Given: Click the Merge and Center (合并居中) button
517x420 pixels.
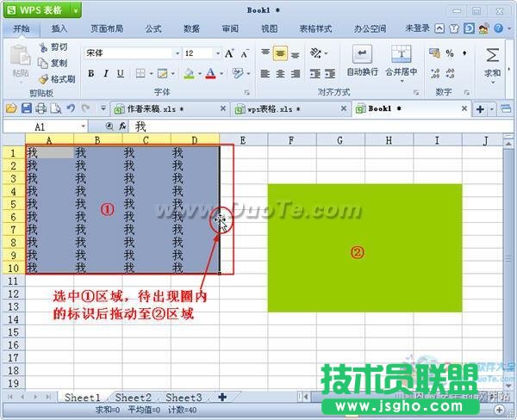Looking at the screenshot, I should pyautogui.click(x=402, y=60).
